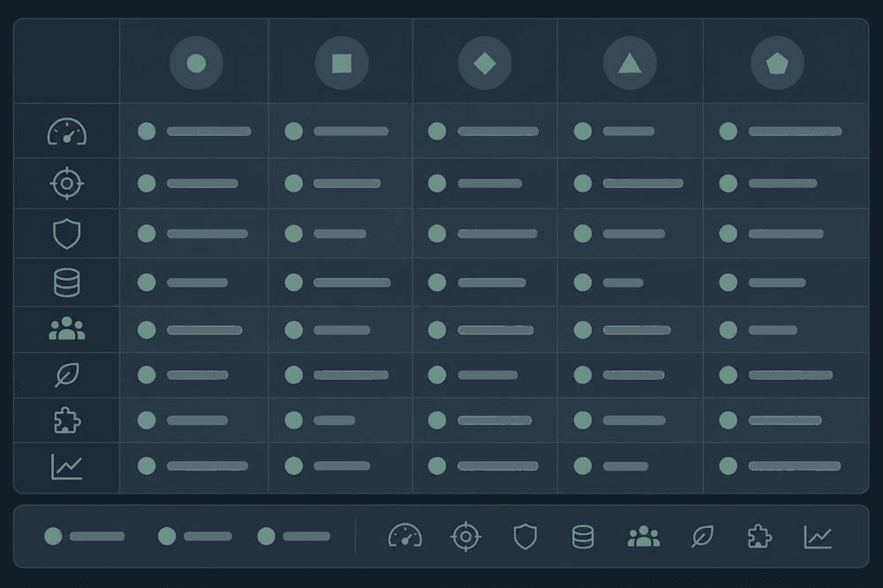Toggle the first legend dot in bottom bar
The image size is (883, 588).
[x=53, y=536]
